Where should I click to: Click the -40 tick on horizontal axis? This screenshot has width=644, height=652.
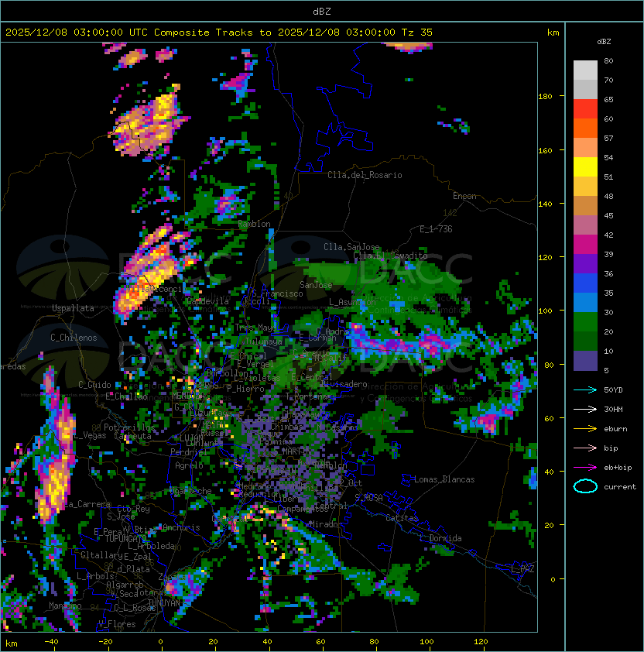[51, 642]
